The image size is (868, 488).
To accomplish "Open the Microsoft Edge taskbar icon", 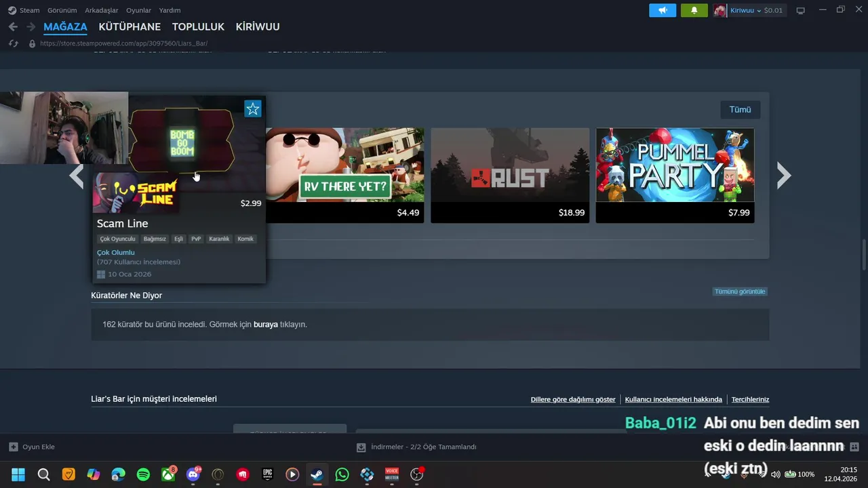I will click(118, 474).
